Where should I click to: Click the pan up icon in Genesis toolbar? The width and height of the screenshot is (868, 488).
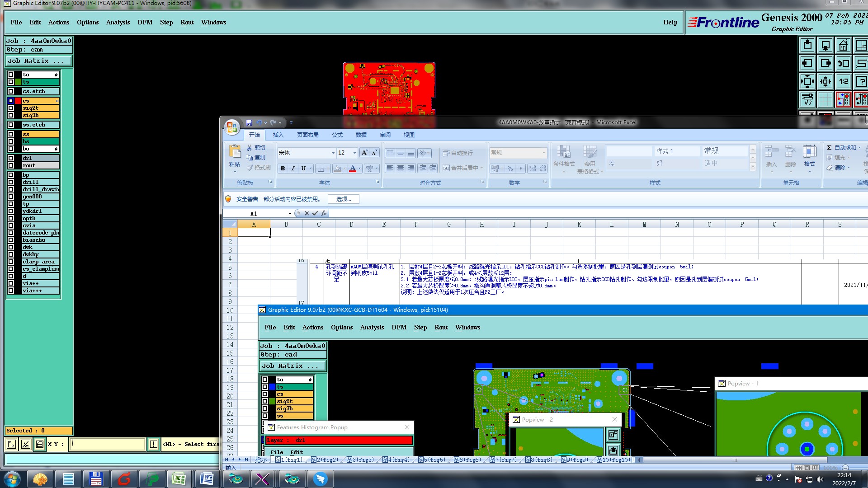807,45
